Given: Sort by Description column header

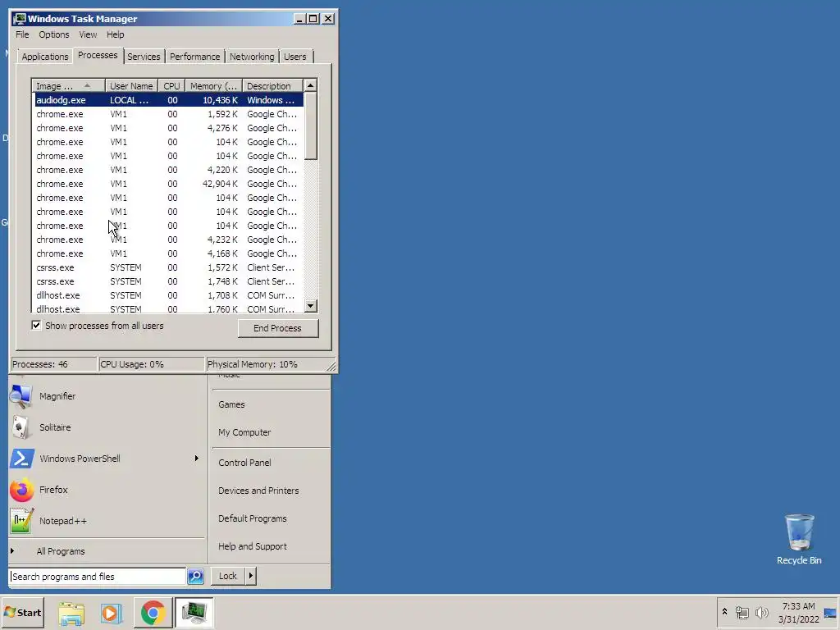Looking at the screenshot, I should click(272, 86).
